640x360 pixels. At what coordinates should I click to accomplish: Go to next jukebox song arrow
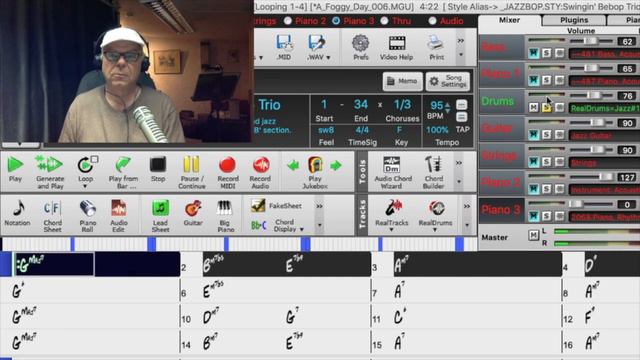click(336, 165)
